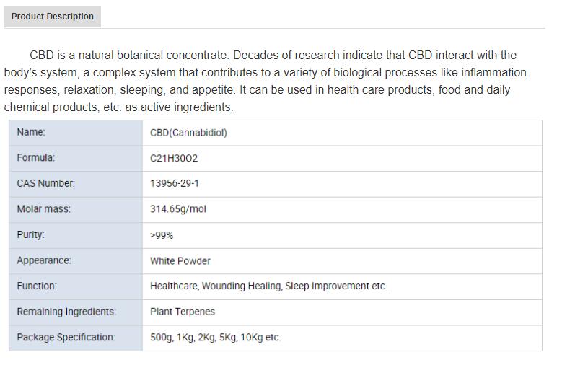Click the CBD description paragraph text
588x365 pixels.
(265, 81)
